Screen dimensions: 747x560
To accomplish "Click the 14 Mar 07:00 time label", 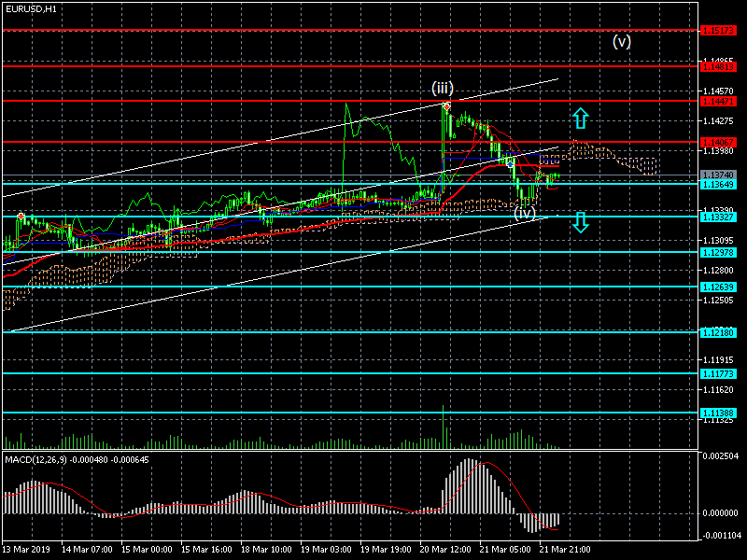I will pyautogui.click(x=87, y=550).
